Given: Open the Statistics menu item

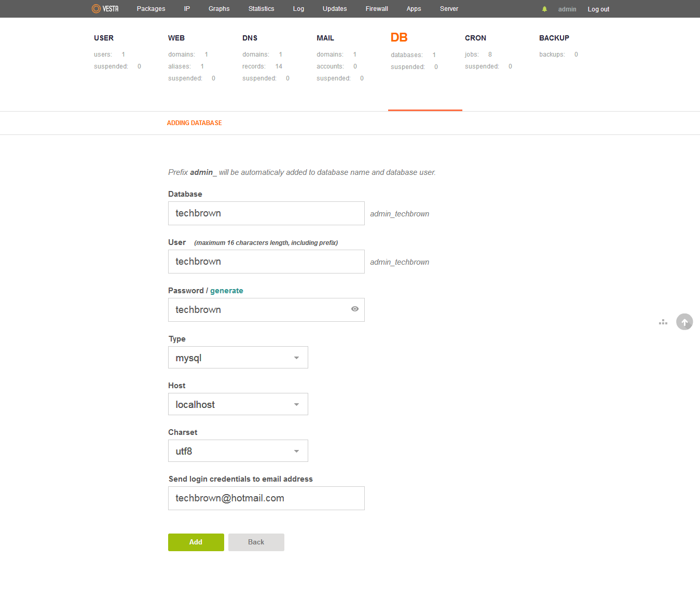Looking at the screenshot, I should [261, 9].
